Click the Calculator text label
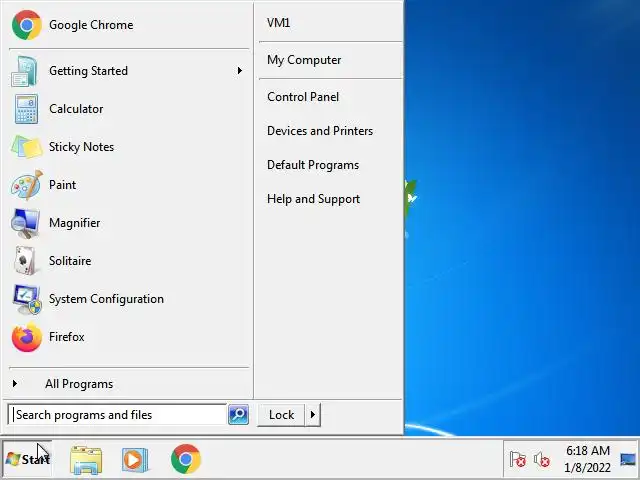640x480 pixels. [76, 109]
